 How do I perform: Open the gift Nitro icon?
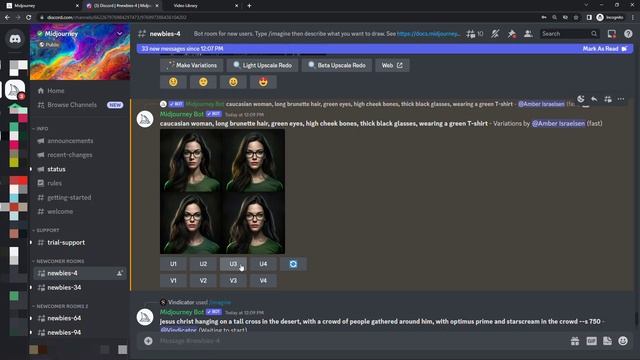point(575,341)
